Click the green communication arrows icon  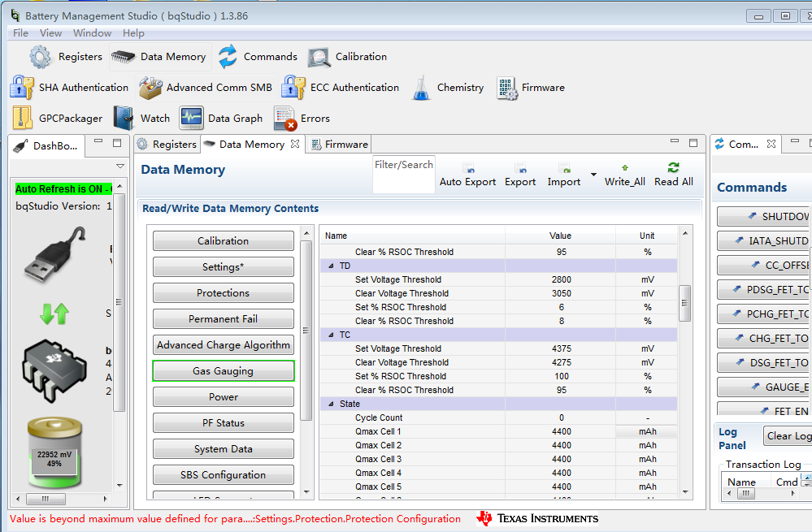(54, 314)
